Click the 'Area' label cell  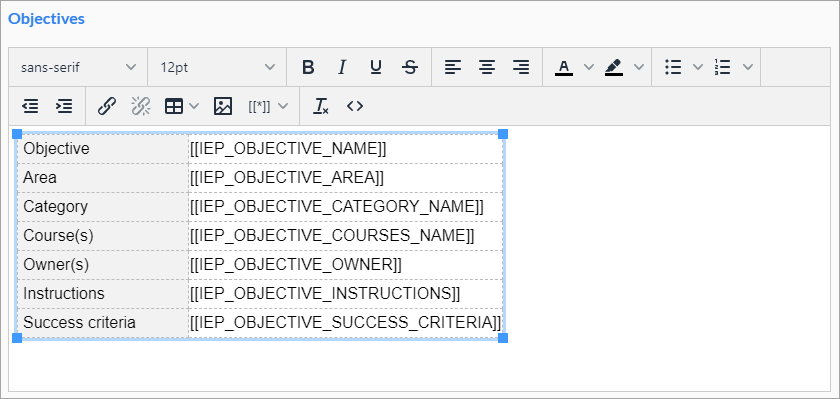(103, 178)
